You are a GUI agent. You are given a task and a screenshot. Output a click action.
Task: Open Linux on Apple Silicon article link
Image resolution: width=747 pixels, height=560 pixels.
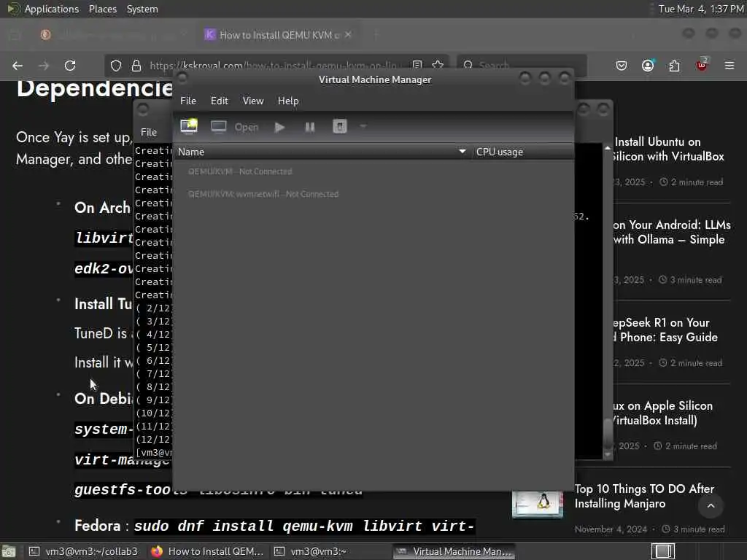pyautogui.click(x=662, y=413)
